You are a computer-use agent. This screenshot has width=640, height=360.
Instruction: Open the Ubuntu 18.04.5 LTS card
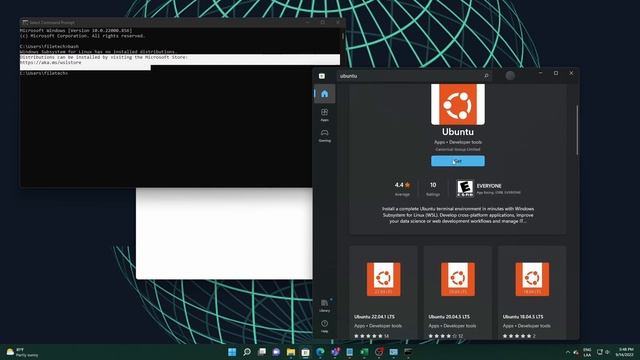point(532,292)
